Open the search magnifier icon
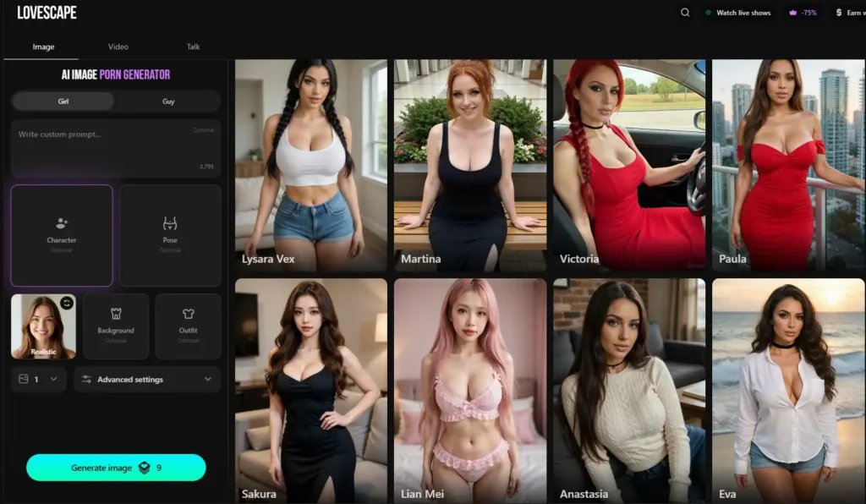The height and width of the screenshot is (504, 866). point(685,12)
